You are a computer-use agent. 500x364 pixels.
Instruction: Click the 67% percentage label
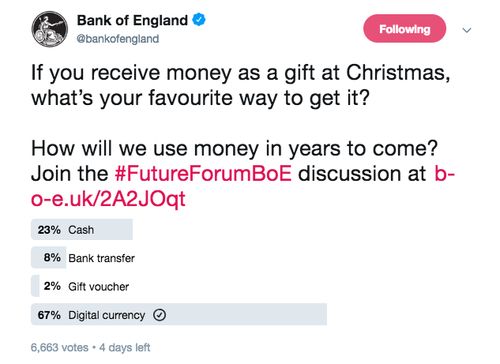click(x=49, y=315)
